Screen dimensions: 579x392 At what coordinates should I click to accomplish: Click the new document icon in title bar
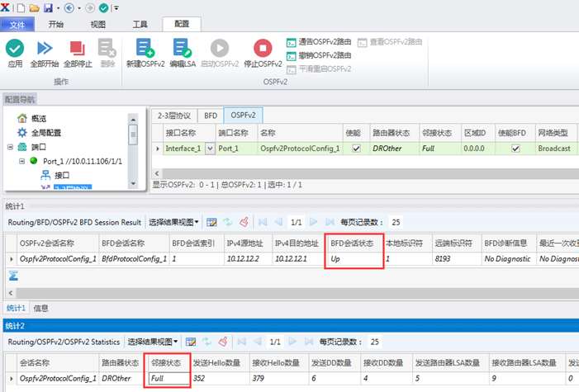21,7
